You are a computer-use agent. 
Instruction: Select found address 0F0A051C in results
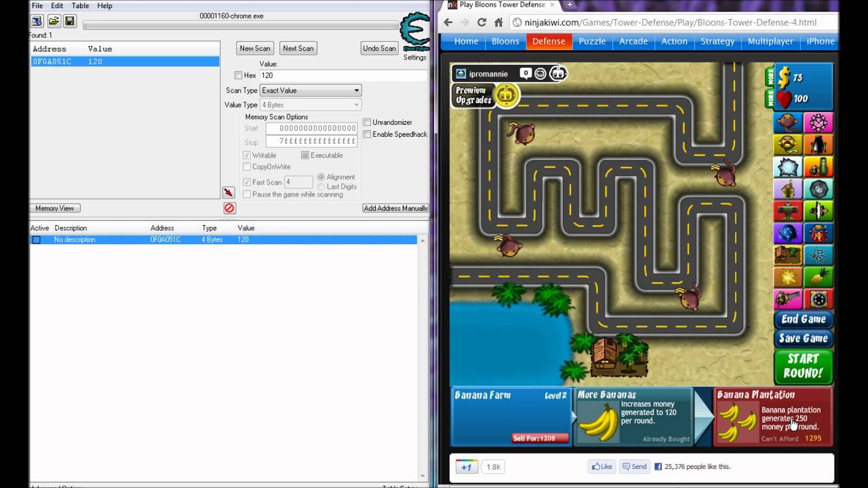[125, 62]
